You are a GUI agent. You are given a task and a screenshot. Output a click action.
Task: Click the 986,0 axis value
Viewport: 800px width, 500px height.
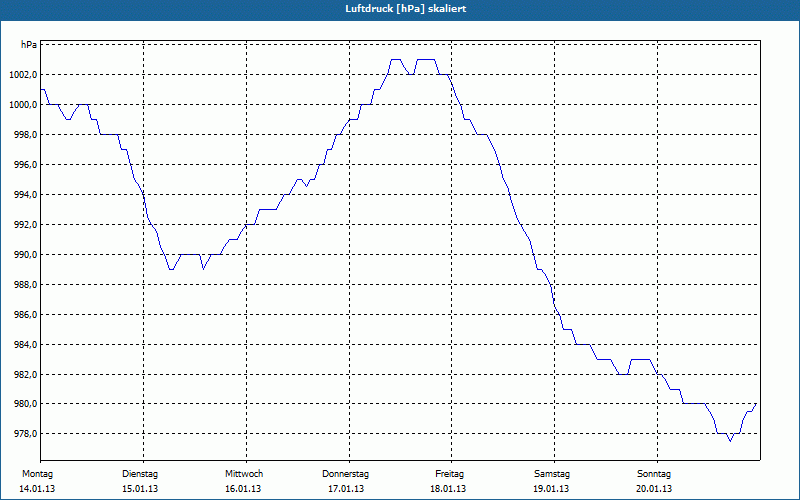[x=25, y=315]
